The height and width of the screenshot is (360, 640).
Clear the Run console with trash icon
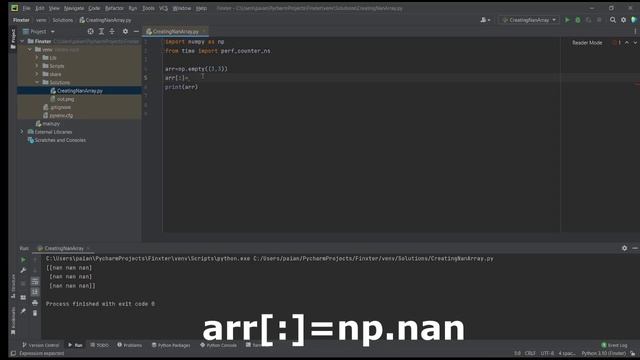[35, 313]
